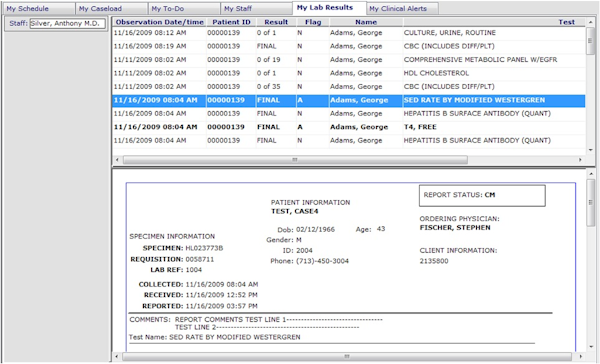
Task: Open the My Staff tab
Action: pos(256,8)
